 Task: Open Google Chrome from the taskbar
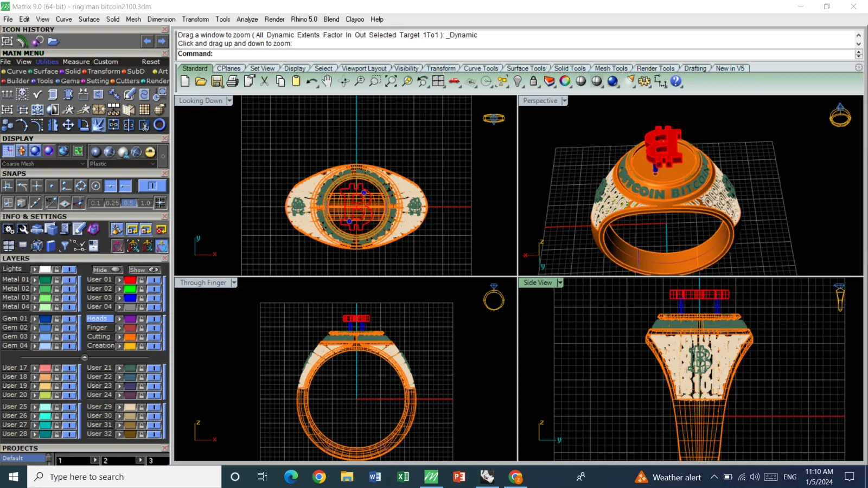click(319, 477)
